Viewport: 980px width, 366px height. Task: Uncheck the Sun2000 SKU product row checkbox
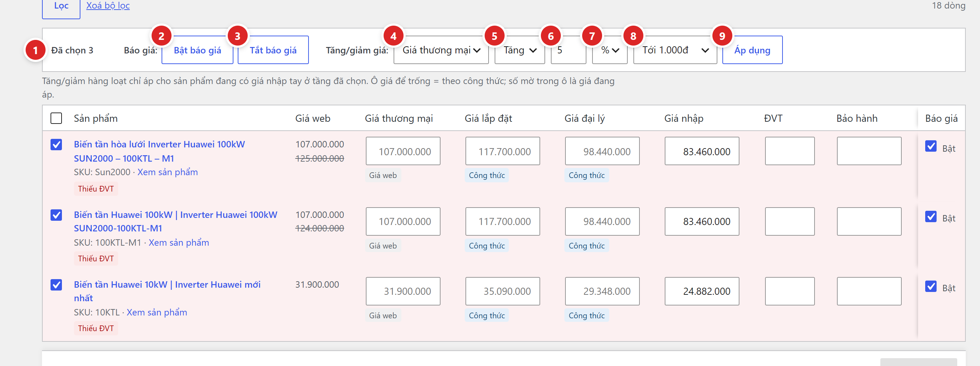click(56, 145)
